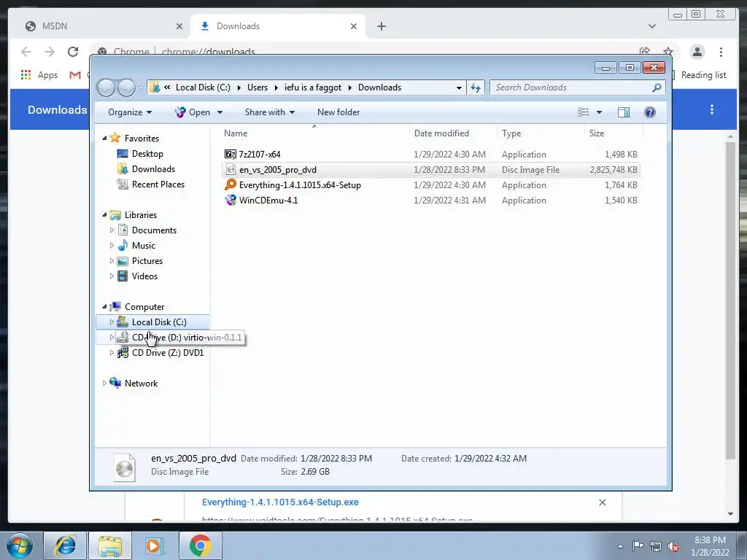Open the dropdown arrow next to Open

pyautogui.click(x=220, y=112)
